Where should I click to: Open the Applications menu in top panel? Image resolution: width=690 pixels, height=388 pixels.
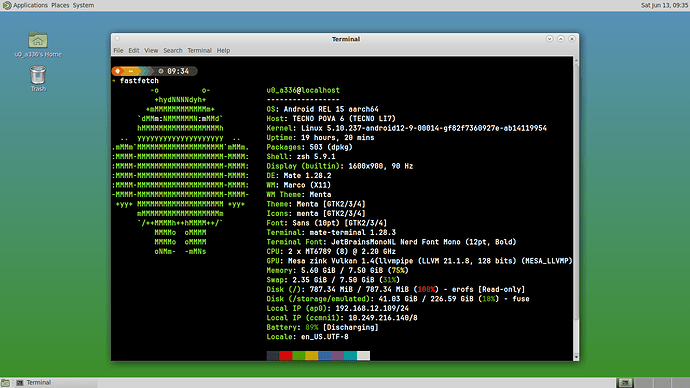pyautogui.click(x=26, y=5)
